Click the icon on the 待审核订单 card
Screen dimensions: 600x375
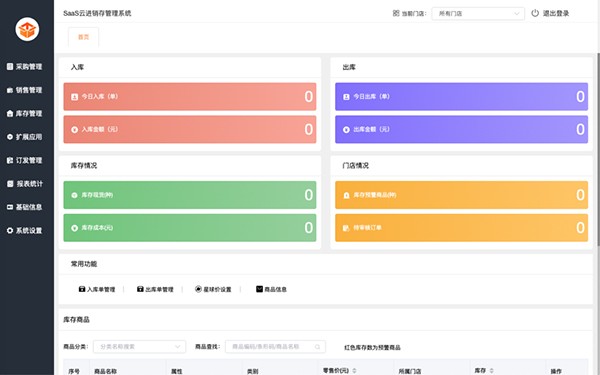point(346,228)
